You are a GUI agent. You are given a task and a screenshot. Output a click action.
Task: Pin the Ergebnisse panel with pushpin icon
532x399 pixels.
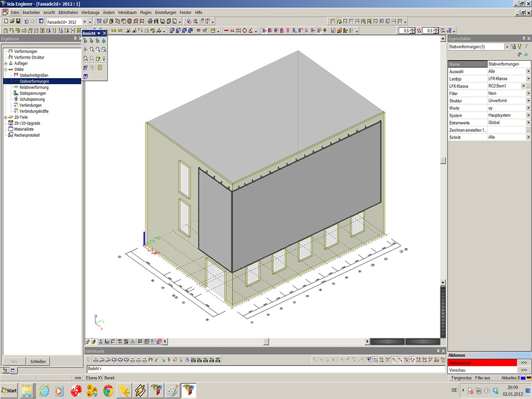coord(75,39)
